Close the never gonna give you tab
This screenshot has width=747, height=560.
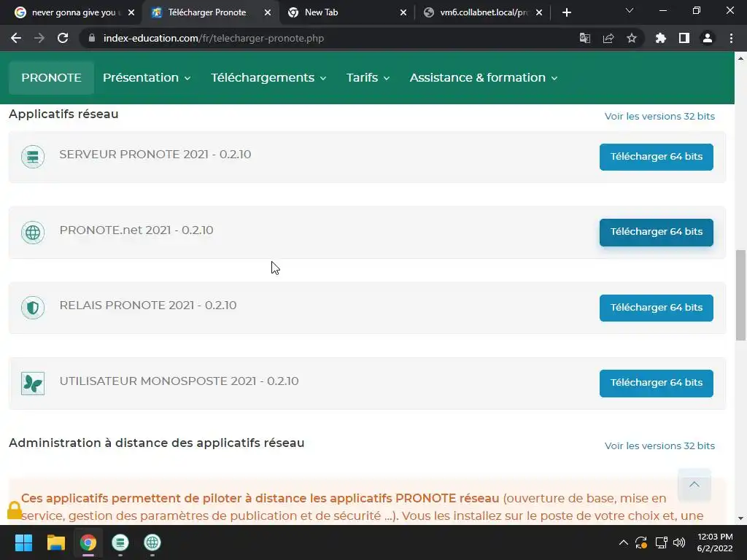[x=131, y=12]
